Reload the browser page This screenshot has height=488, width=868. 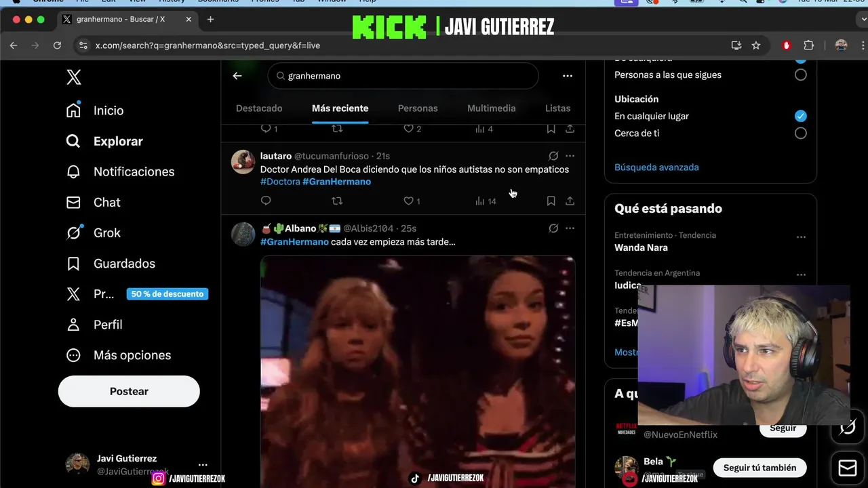click(57, 45)
